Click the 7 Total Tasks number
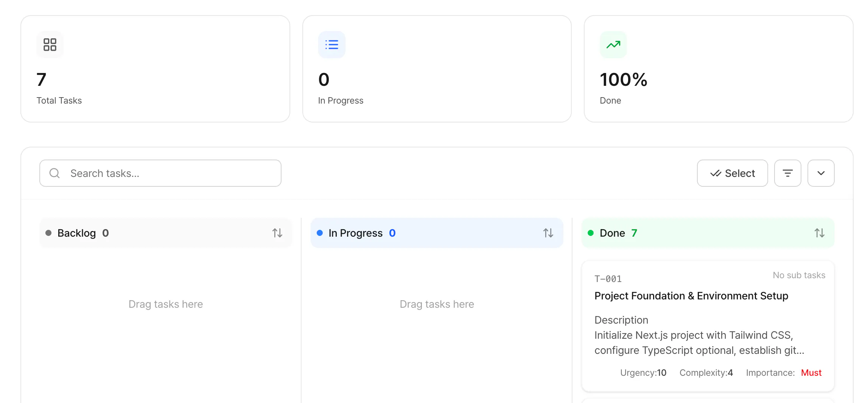The width and height of the screenshot is (868, 403). point(41,79)
